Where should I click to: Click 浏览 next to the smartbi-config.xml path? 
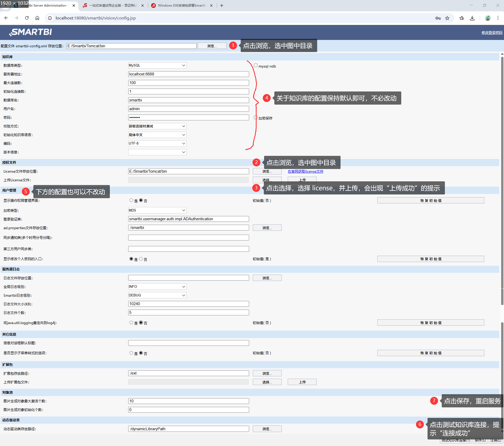click(212, 46)
